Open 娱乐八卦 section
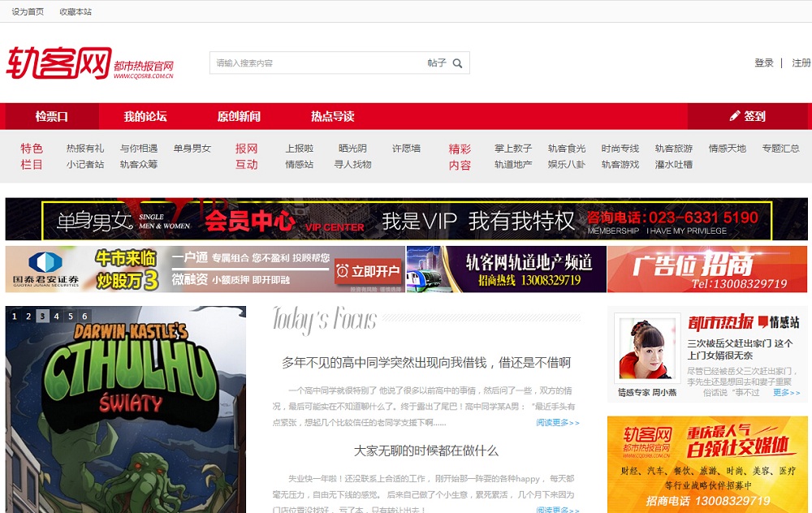This screenshot has width=812, height=513. [x=567, y=165]
